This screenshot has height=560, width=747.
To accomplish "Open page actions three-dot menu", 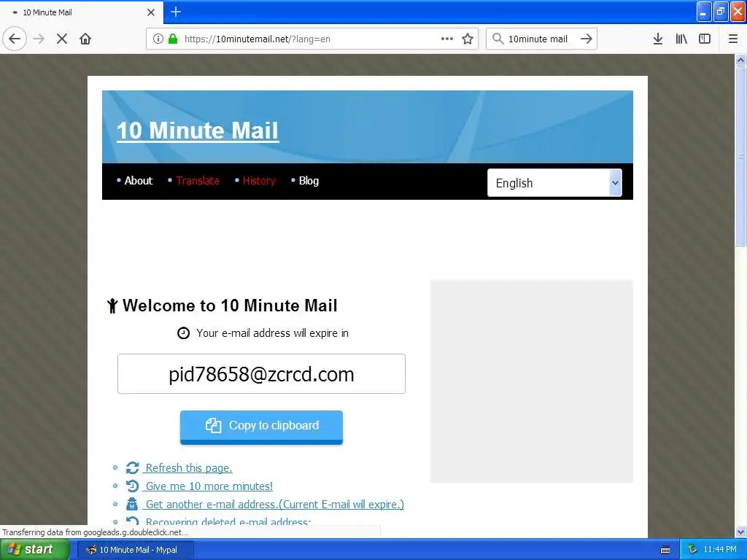I will 447,39.
